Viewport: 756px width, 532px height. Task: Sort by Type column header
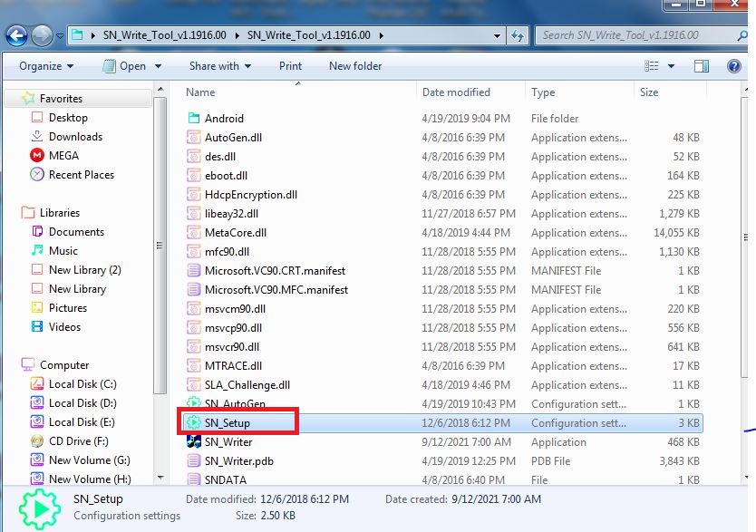click(543, 92)
